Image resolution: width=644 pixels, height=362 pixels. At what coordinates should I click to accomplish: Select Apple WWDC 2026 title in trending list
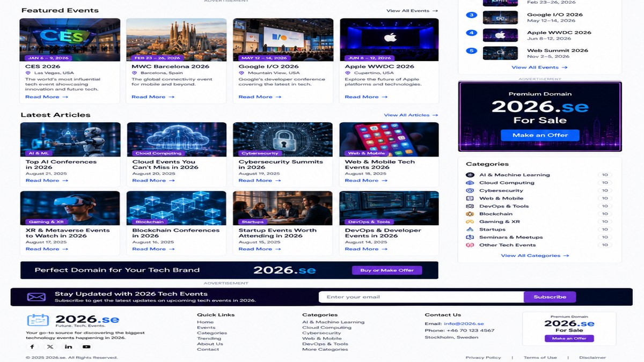click(559, 33)
